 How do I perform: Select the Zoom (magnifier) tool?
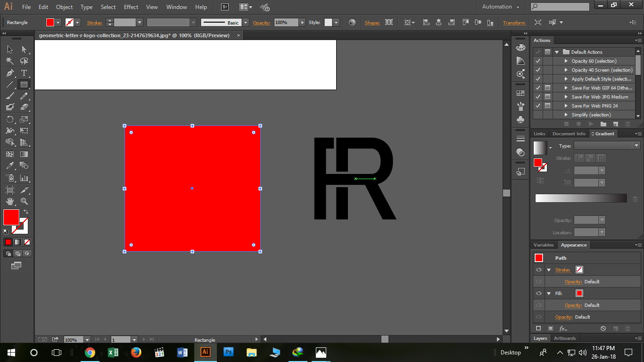tap(24, 201)
